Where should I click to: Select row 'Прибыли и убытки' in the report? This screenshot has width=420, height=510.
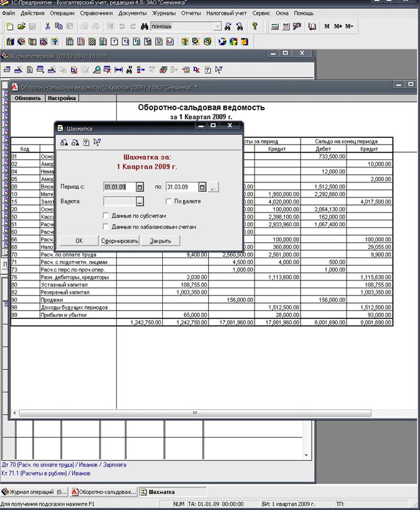click(x=202, y=315)
